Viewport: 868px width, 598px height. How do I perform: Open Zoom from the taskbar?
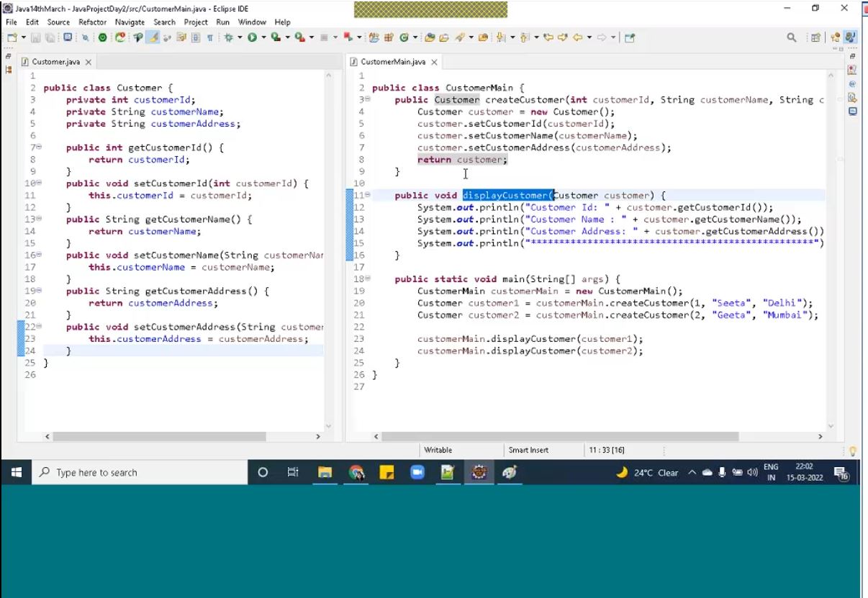(x=417, y=472)
